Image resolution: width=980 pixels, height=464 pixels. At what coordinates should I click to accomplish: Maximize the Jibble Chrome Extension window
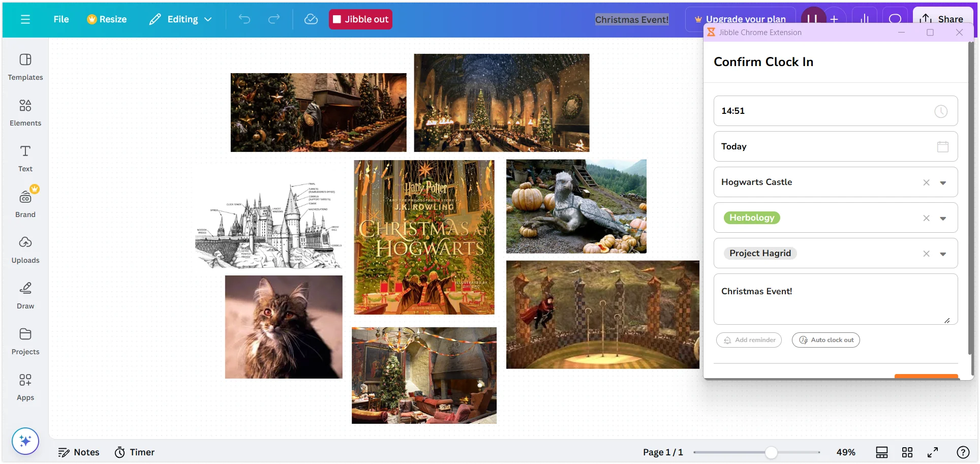click(930, 33)
